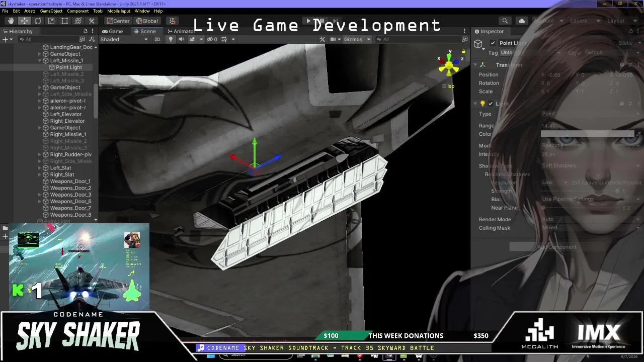644x362 pixels.
Task: Expand the Left_Slat tree node
Action: pos(40,168)
